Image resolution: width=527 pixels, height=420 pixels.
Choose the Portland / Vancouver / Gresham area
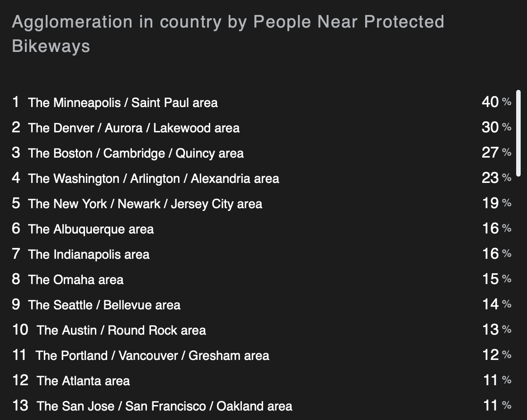pyautogui.click(x=152, y=355)
